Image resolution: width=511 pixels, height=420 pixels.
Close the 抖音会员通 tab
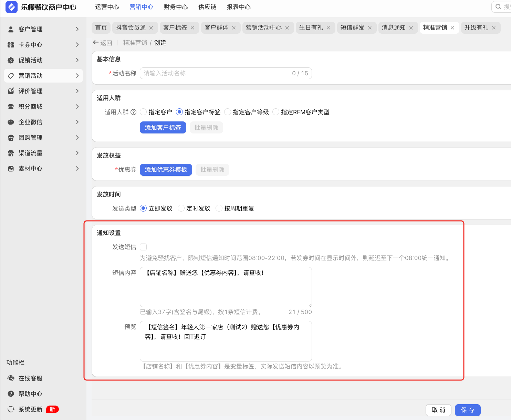click(151, 28)
